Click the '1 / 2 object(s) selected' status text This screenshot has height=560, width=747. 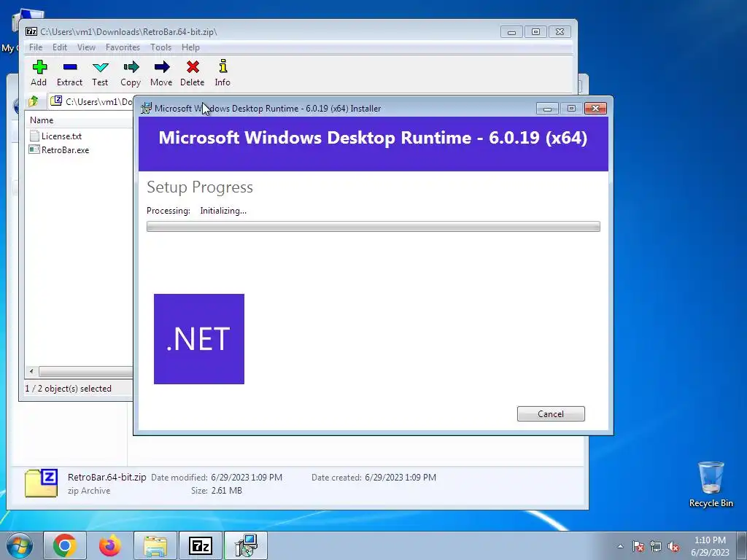point(68,389)
